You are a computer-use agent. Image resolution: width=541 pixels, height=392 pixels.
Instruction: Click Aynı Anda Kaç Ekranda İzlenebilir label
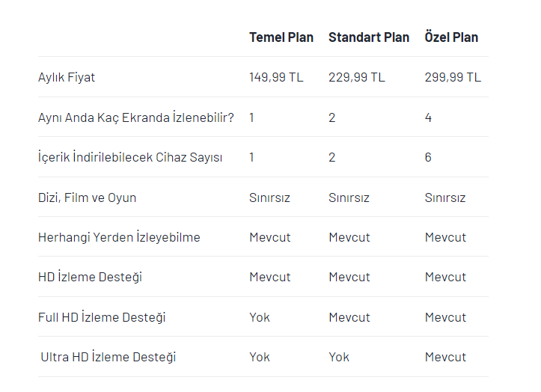click(x=136, y=117)
